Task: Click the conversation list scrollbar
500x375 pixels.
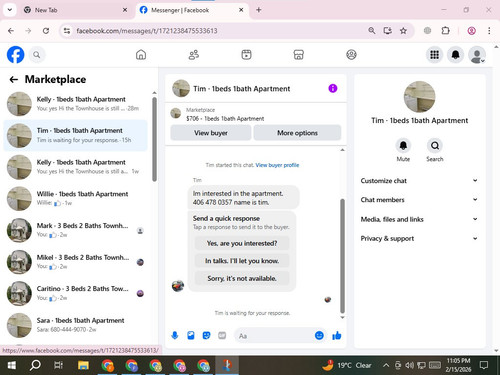Action: point(154,139)
